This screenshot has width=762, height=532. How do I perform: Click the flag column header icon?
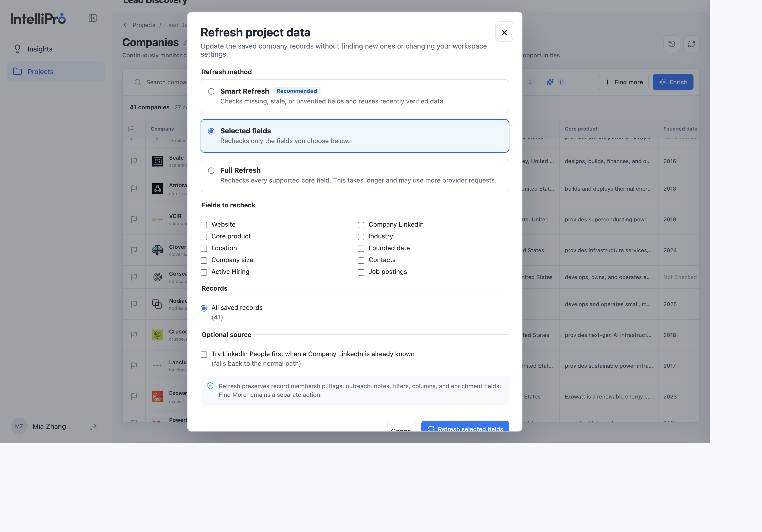click(131, 128)
